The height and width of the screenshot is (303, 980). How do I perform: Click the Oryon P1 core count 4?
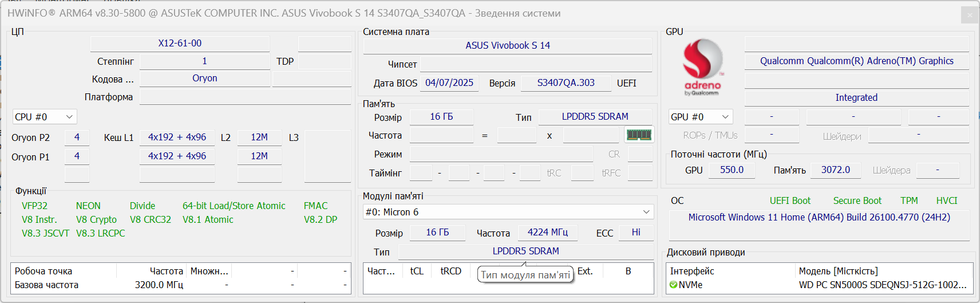tap(77, 156)
